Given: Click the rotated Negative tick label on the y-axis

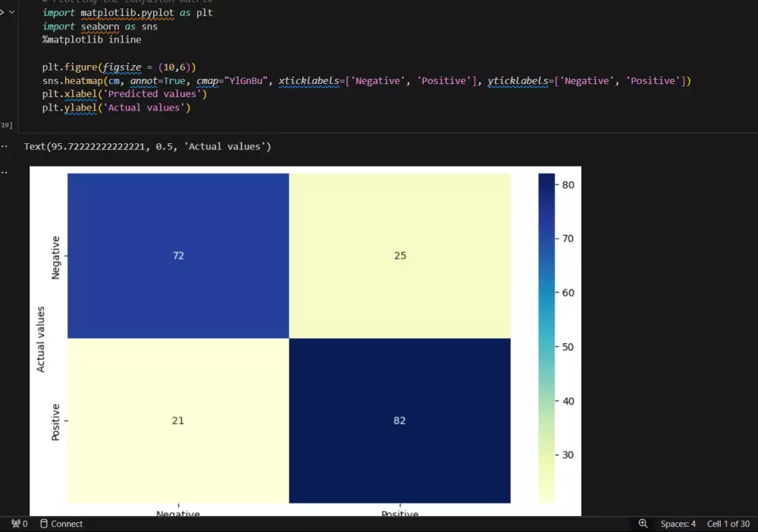Looking at the screenshot, I should tap(55, 258).
